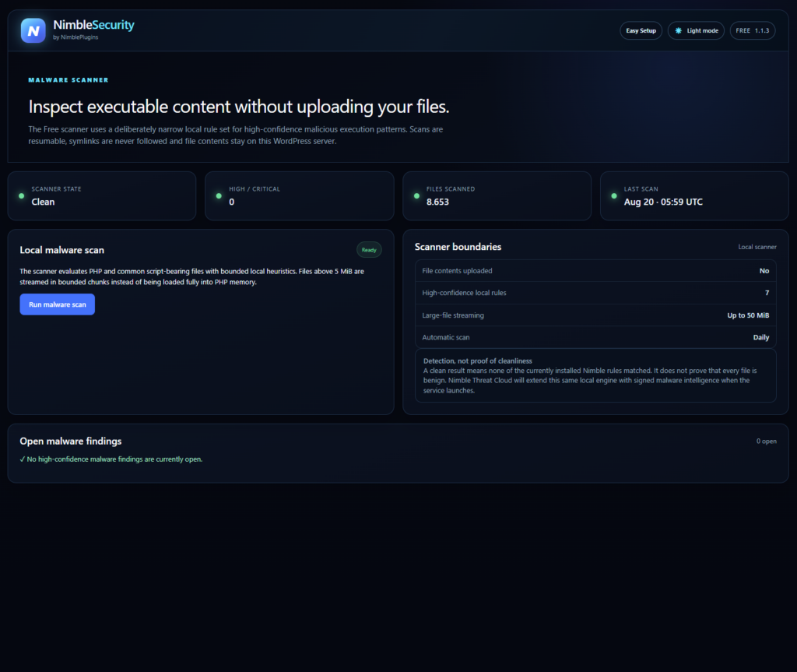Click the rules count value '7'
Screen dimensions: 797x672
pos(767,293)
